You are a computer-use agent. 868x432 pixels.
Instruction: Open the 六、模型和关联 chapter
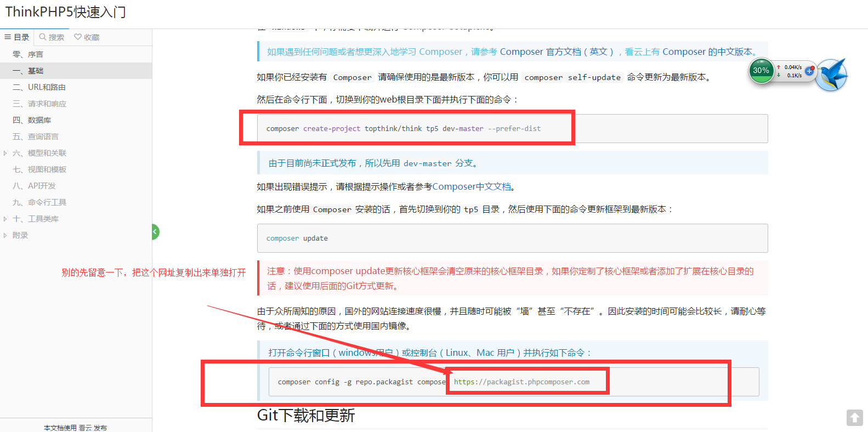pyautogui.click(x=76, y=153)
